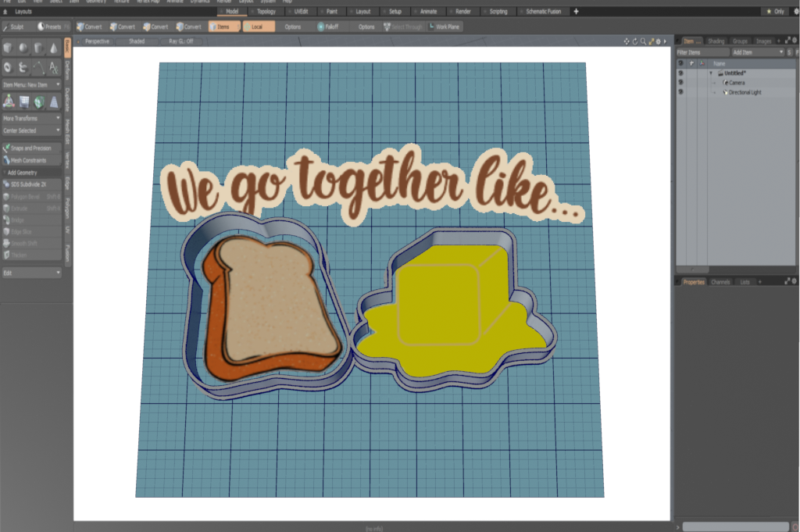Click the Work Plane button
This screenshot has height=532, width=800.
445,27
